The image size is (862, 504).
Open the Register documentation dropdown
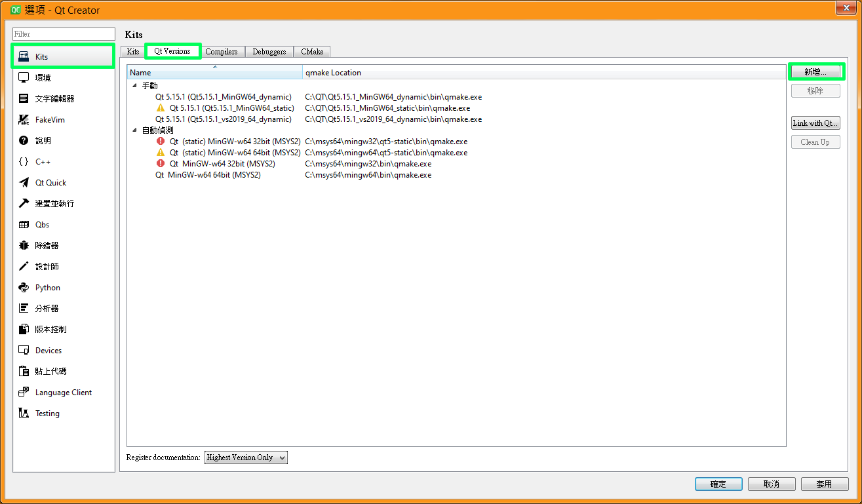(246, 457)
